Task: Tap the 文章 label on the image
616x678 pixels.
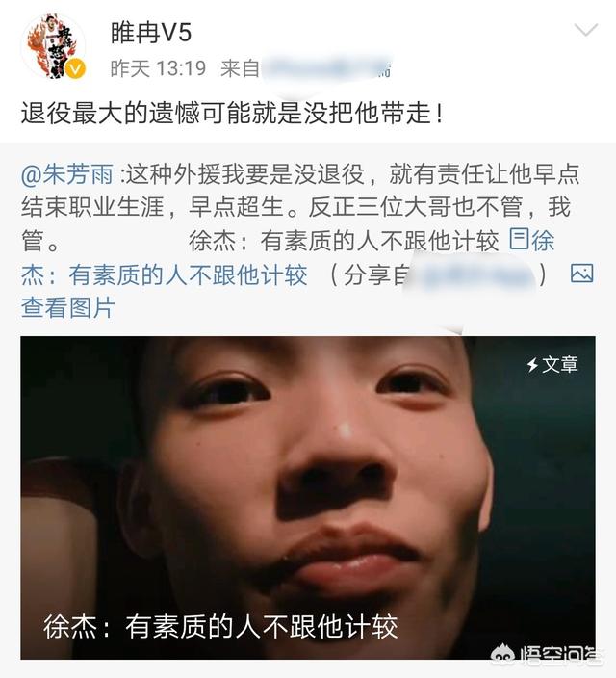Action: tap(560, 364)
